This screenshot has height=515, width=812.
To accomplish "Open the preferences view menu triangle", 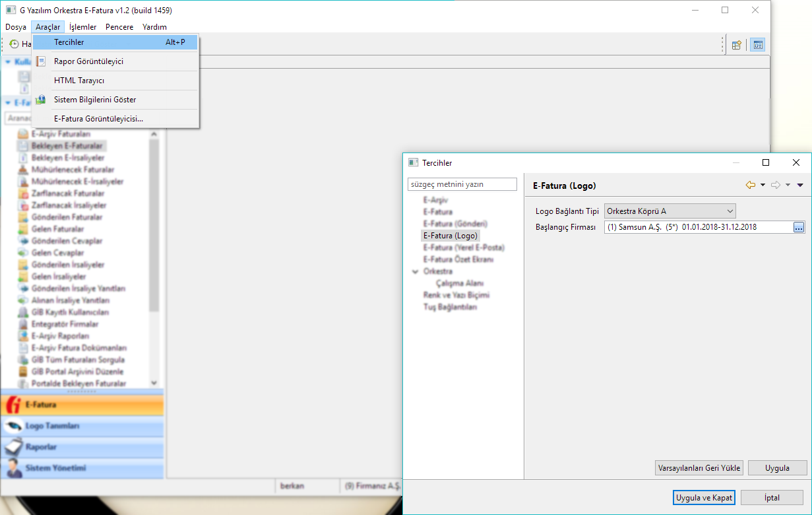I will [799, 186].
